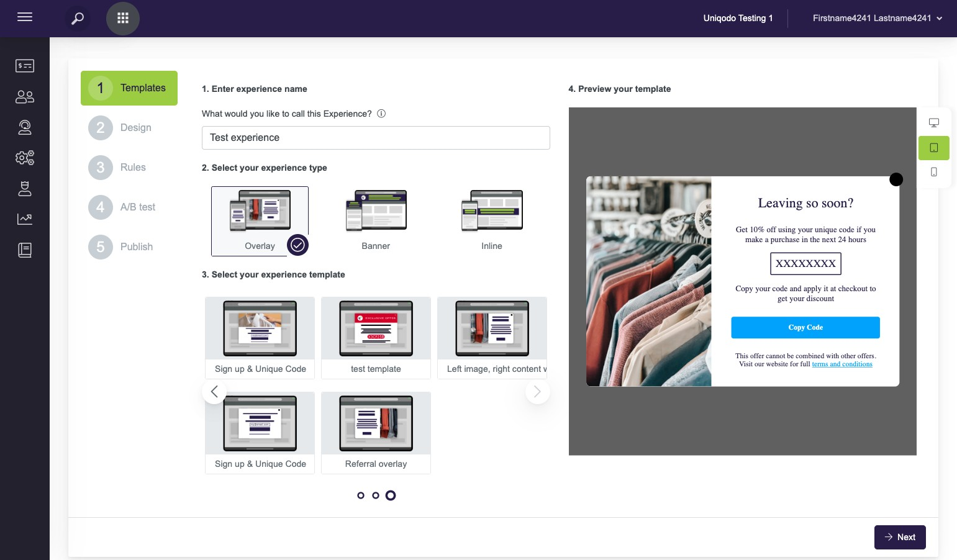Open the settings gears sidebar icon

[x=25, y=158]
